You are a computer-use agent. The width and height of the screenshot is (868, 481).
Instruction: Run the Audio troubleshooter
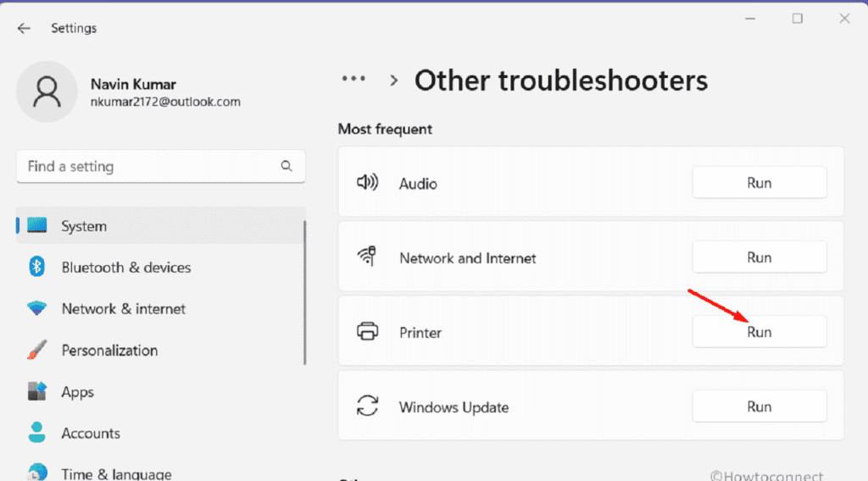click(759, 182)
